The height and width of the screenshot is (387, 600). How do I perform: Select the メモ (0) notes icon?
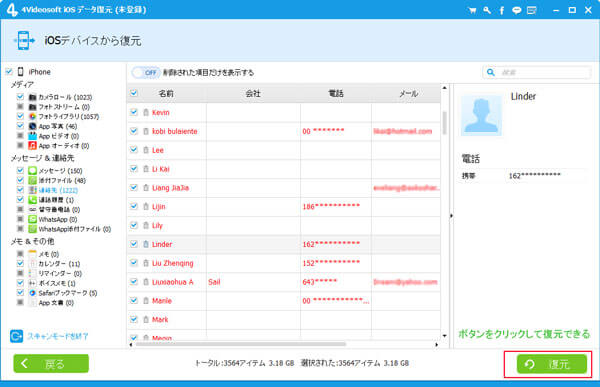coord(33,254)
